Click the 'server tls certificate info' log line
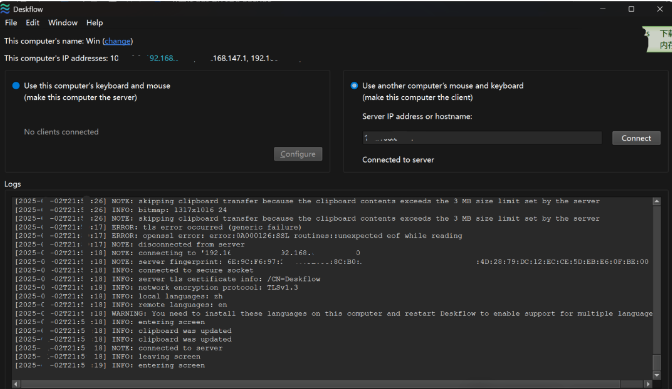 pos(168,279)
